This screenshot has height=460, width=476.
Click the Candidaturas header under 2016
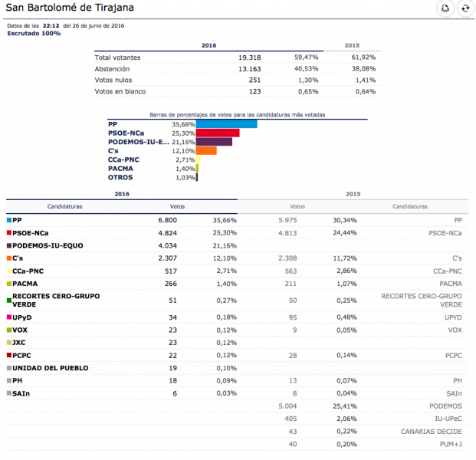click(x=64, y=206)
